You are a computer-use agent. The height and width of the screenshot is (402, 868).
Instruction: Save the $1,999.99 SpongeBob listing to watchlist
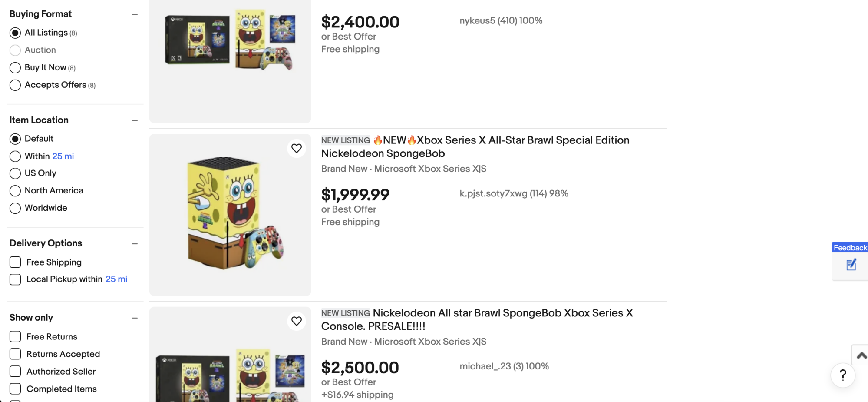pyautogui.click(x=297, y=148)
